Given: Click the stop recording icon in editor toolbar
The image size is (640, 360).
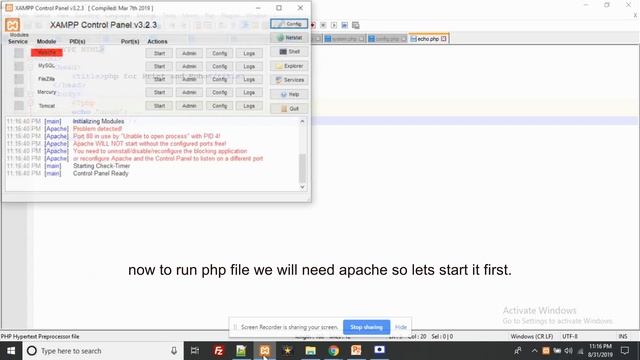Looking at the screenshot, I should click(x=323, y=25).
